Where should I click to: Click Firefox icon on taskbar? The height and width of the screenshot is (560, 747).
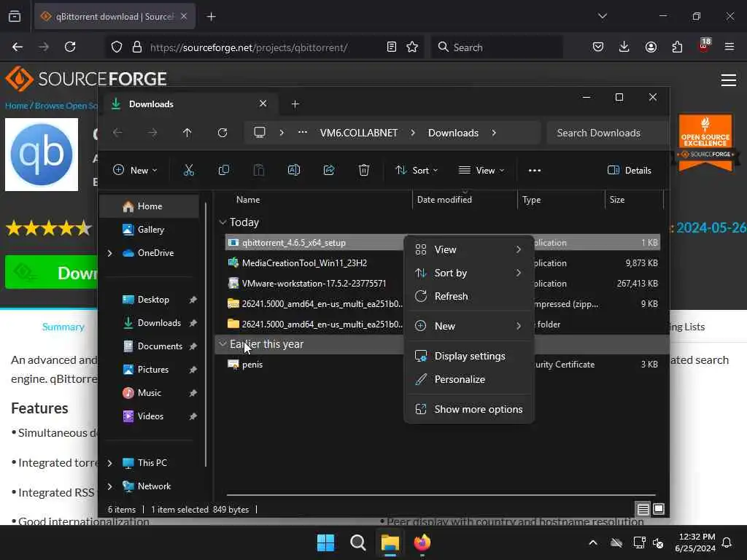[422, 542]
